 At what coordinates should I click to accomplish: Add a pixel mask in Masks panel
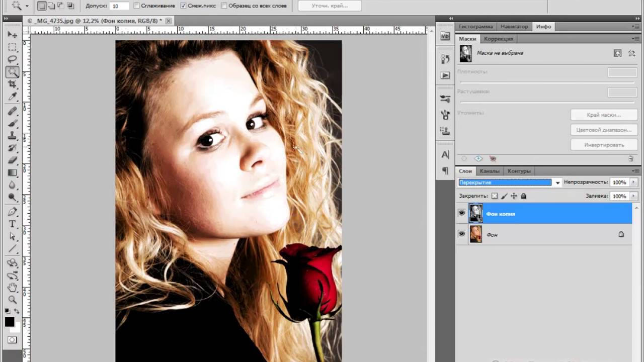pyautogui.click(x=618, y=53)
